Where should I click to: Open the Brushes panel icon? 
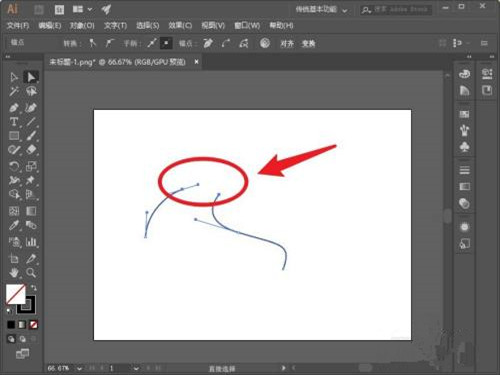coord(464,130)
